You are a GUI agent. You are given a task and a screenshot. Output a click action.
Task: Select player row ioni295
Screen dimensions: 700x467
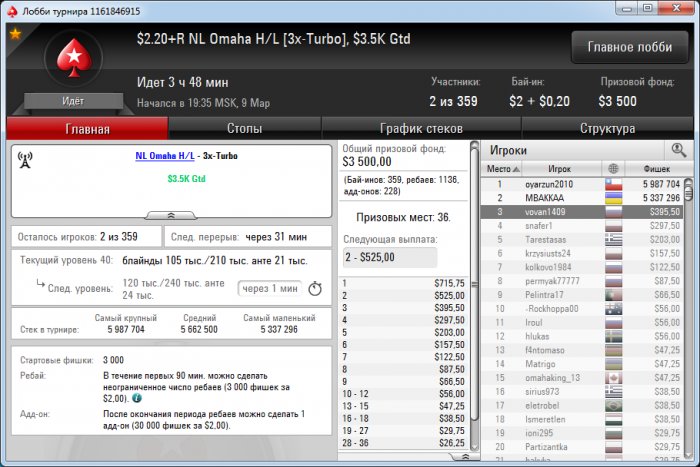click(582, 433)
